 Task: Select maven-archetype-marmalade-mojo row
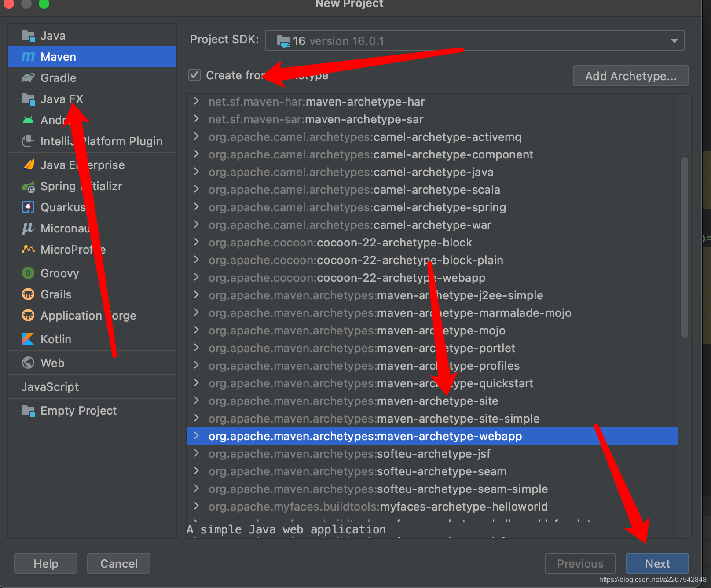point(432,313)
